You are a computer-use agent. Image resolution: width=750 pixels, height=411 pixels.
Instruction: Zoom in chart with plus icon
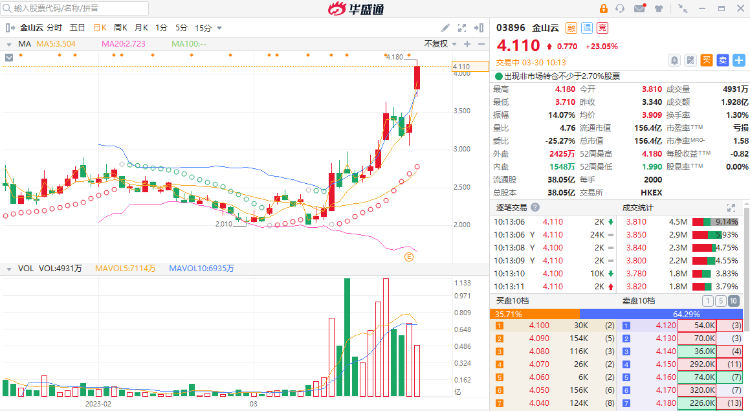pyautogui.click(x=467, y=44)
